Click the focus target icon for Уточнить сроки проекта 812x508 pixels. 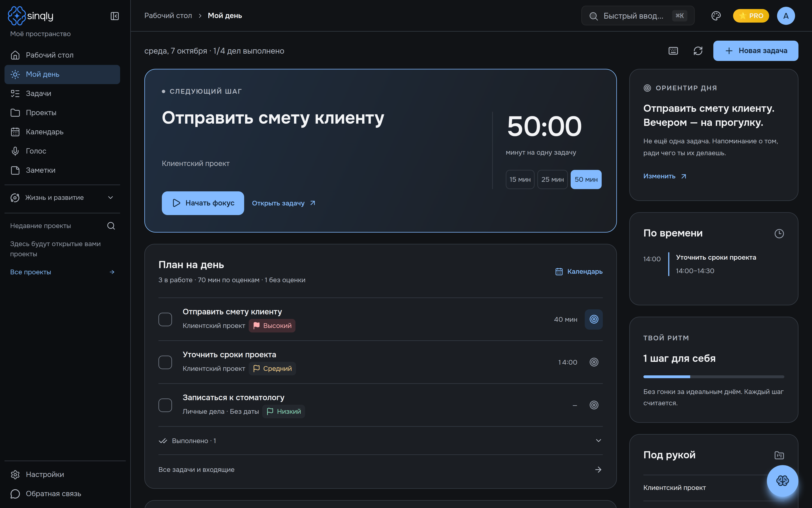tap(594, 362)
